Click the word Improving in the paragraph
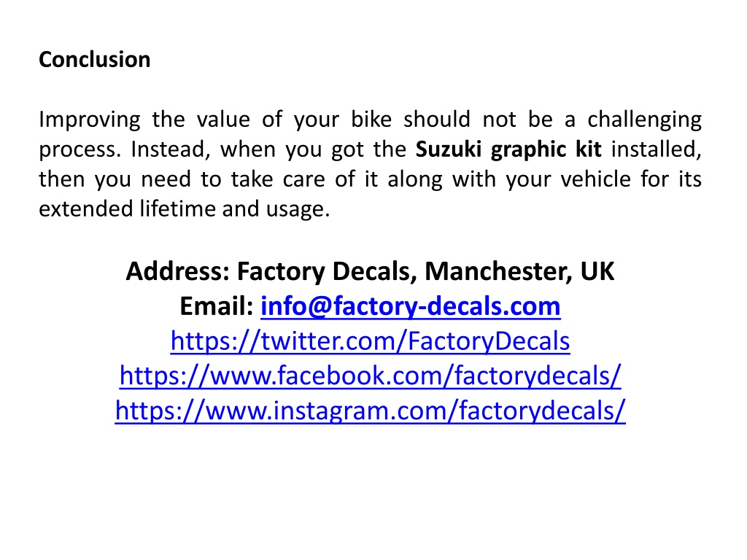Image resolution: width=747 pixels, height=560 pixels. [x=90, y=120]
